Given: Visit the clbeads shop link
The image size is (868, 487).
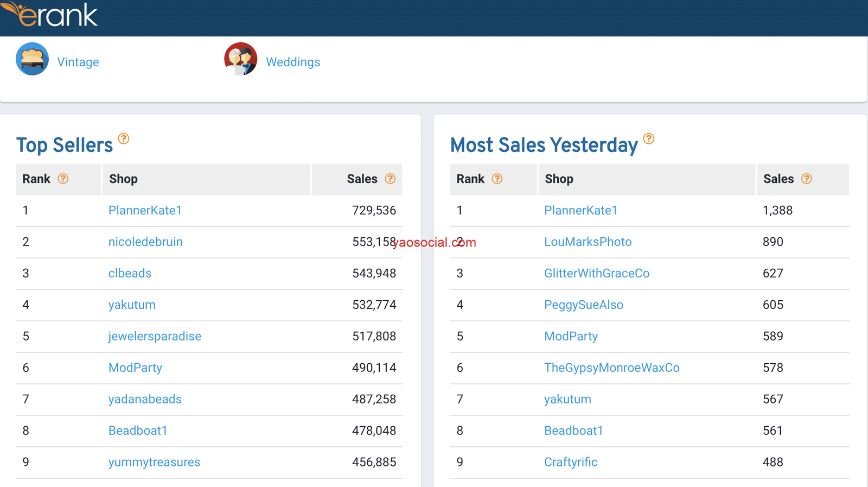Looking at the screenshot, I should click(x=130, y=274).
